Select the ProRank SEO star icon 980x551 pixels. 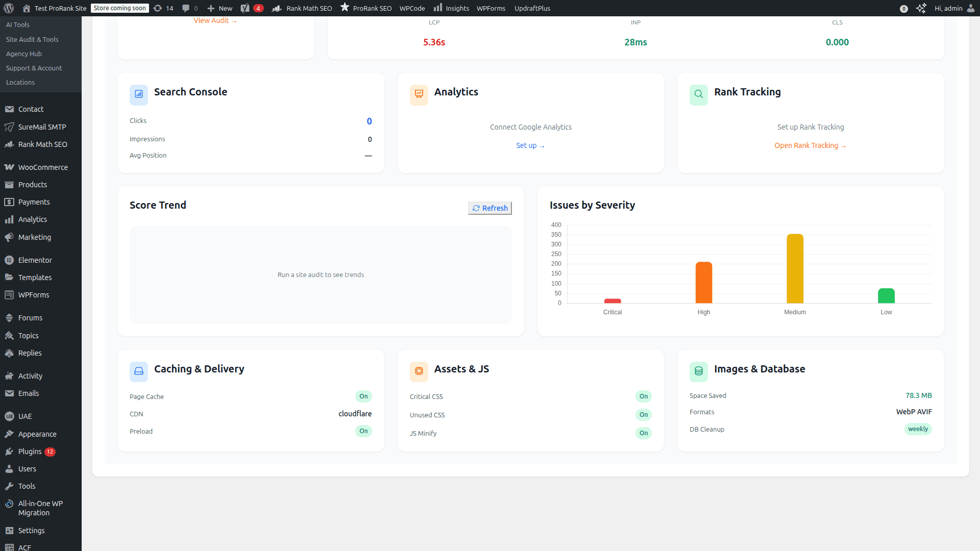[345, 8]
